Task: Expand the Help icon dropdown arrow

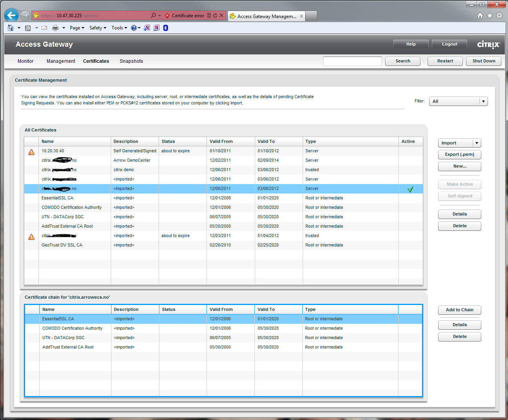Action: tap(139, 28)
